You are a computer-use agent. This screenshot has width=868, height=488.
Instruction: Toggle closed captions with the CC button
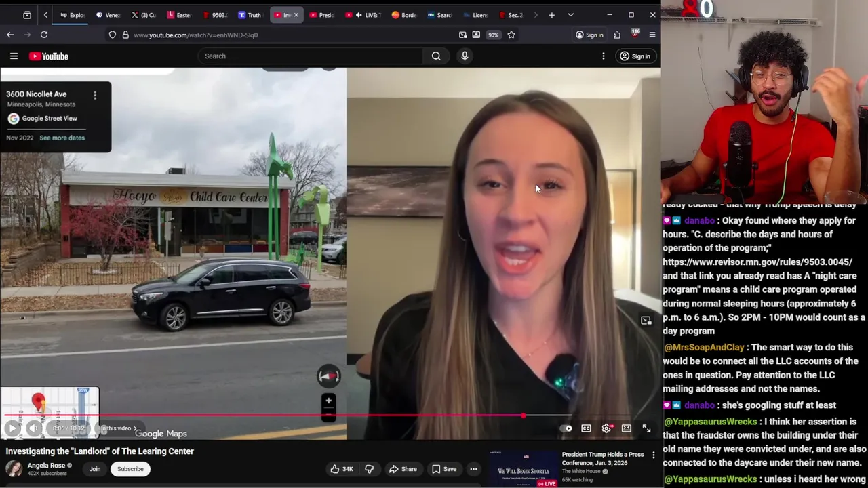tap(586, 428)
